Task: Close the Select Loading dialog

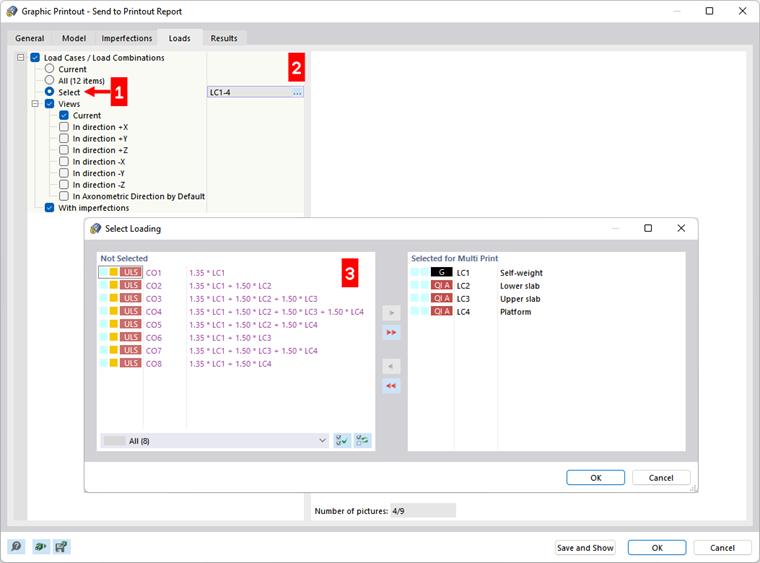Action: [x=681, y=228]
